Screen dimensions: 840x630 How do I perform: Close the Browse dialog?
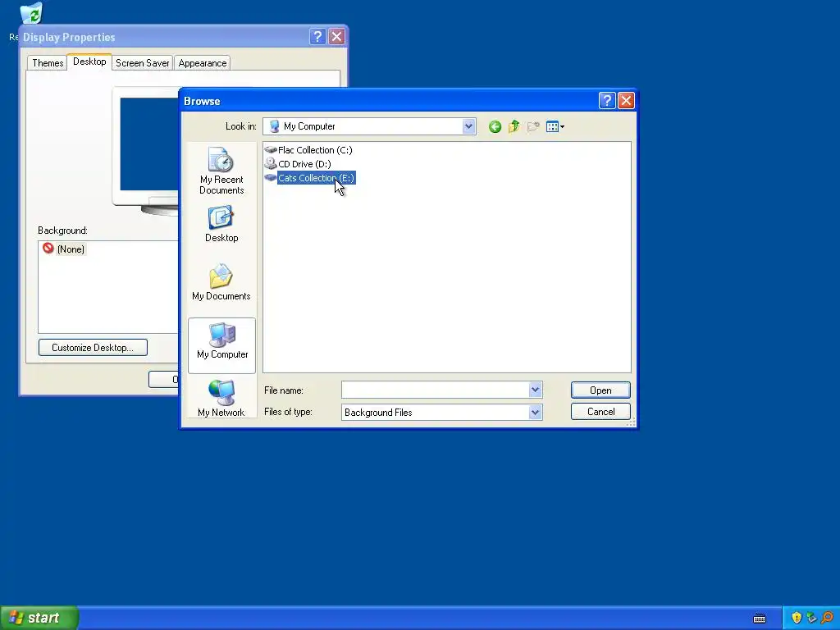[x=626, y=101]
